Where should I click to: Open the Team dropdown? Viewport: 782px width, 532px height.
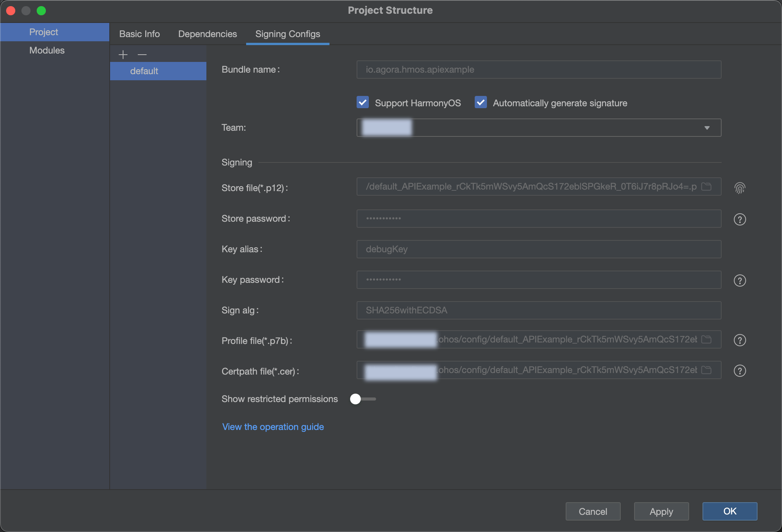point(539,128)
